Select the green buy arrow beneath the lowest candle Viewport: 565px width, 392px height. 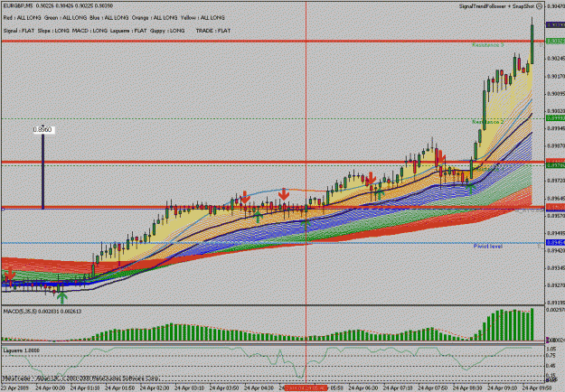click(x=62, y=297)
